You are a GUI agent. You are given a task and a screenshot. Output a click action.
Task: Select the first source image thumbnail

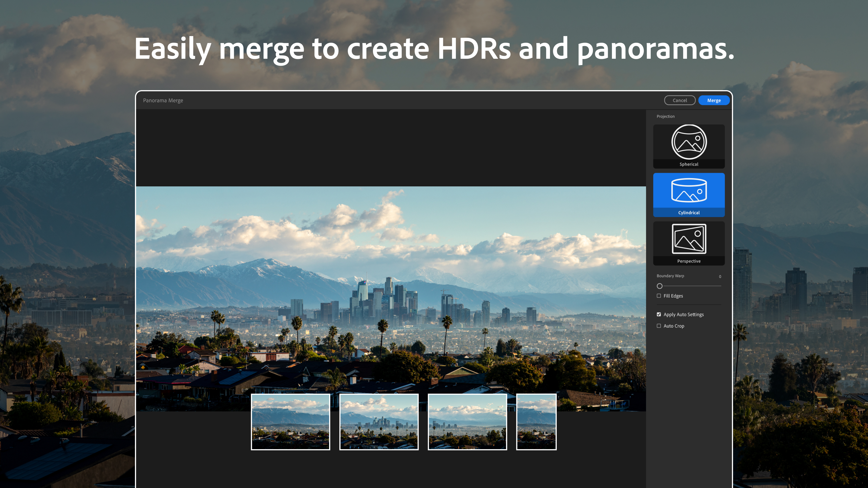[290, 422]
